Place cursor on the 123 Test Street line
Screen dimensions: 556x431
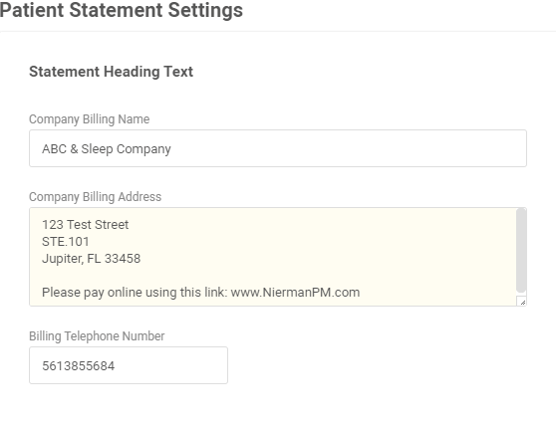point(85,225)
